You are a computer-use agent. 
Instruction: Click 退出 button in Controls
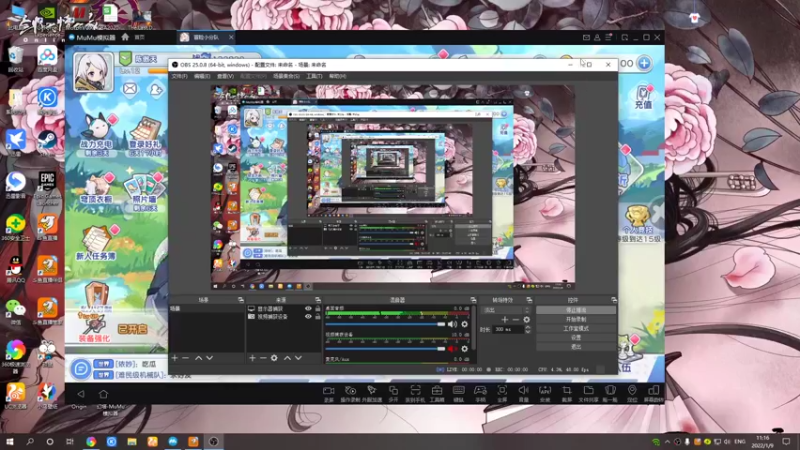tap(576, 347)
